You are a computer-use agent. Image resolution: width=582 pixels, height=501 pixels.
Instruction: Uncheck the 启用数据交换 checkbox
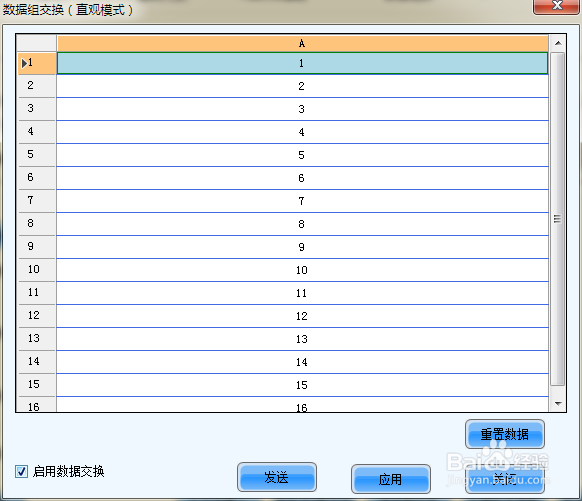(21, 472)
